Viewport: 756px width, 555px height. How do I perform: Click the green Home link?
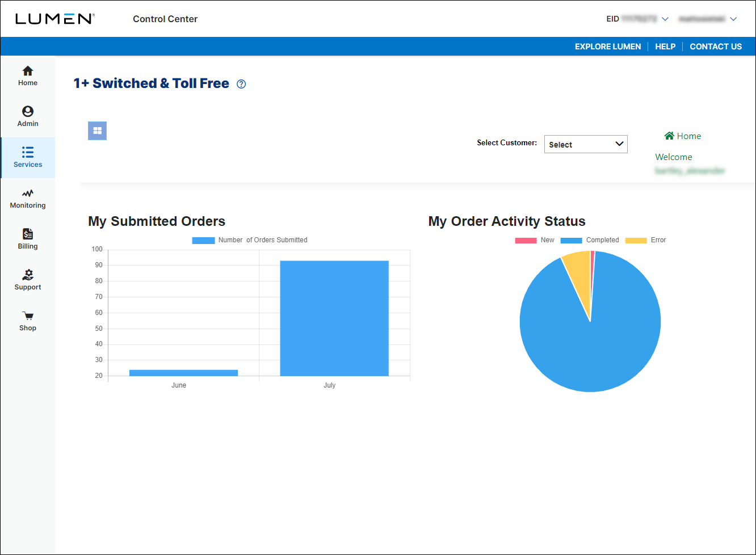[683, 136]
